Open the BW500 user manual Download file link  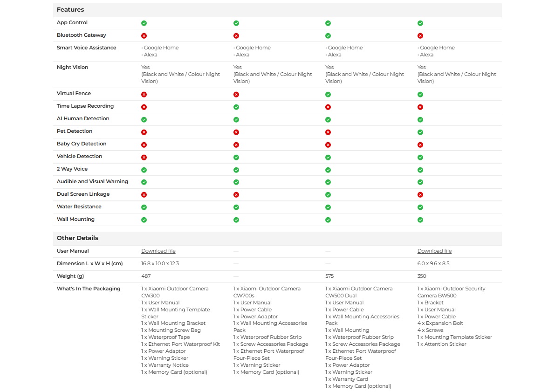[434, 251]
